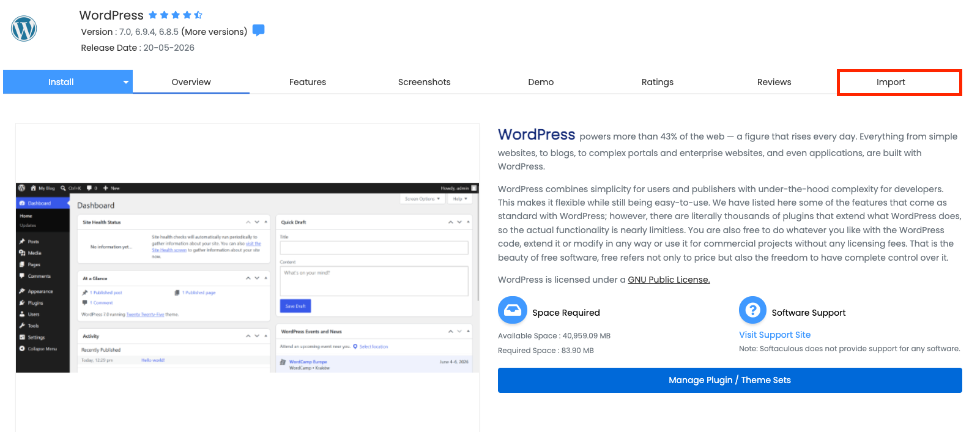
Task: Follow the GNU Public License link
Action: coord(669,280)
